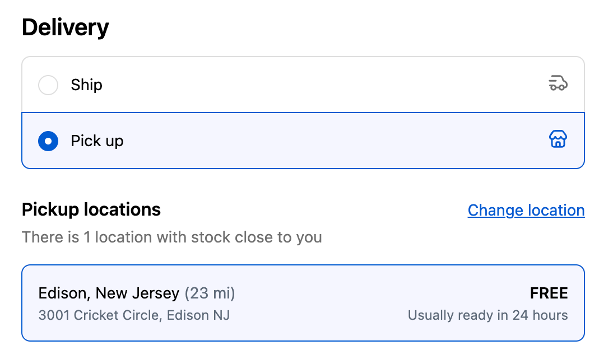Select the Pick up radio button

point(48,141)
